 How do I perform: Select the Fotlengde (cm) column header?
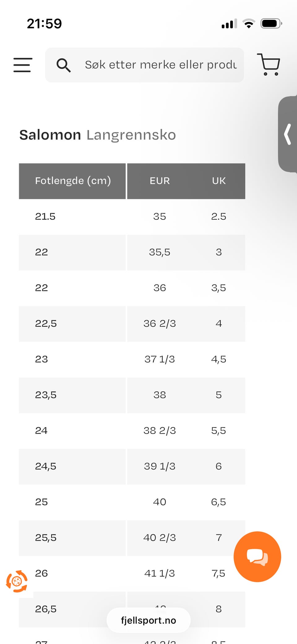[72, 181]
